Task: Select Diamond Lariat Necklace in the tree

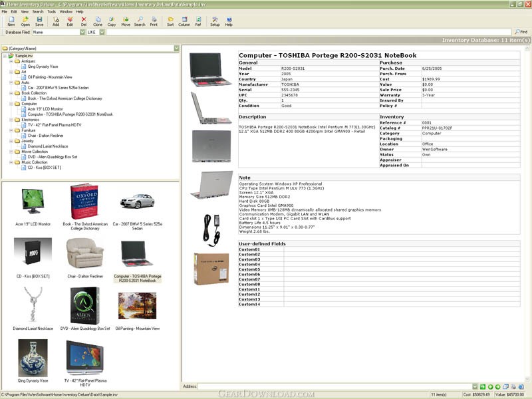Action: pos(48,146)
